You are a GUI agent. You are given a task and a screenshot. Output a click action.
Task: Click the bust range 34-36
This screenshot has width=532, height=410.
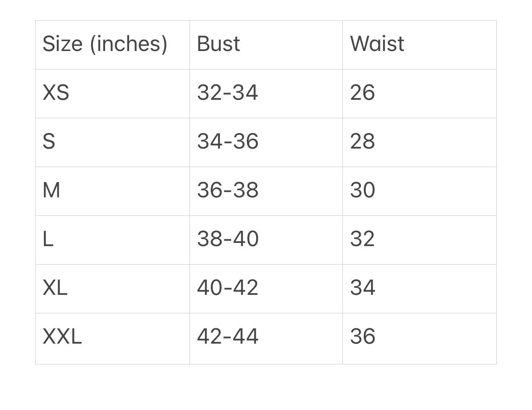point(227,142)
